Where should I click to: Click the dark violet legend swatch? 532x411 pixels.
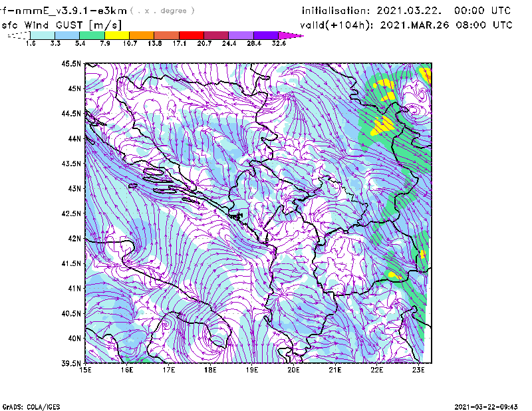pos(266,35)
